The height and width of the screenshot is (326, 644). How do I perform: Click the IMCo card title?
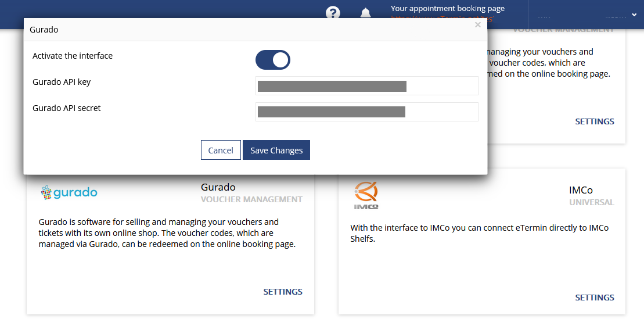[x=581, y=190]
